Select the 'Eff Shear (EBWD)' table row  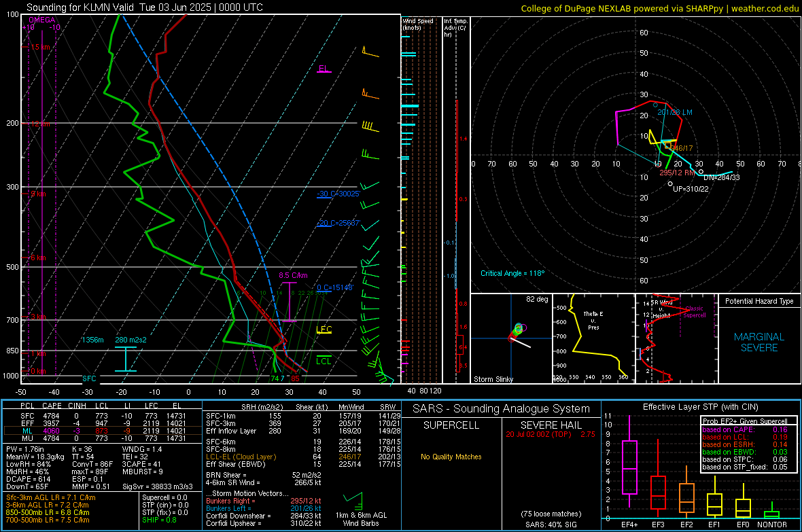[303, 464]
